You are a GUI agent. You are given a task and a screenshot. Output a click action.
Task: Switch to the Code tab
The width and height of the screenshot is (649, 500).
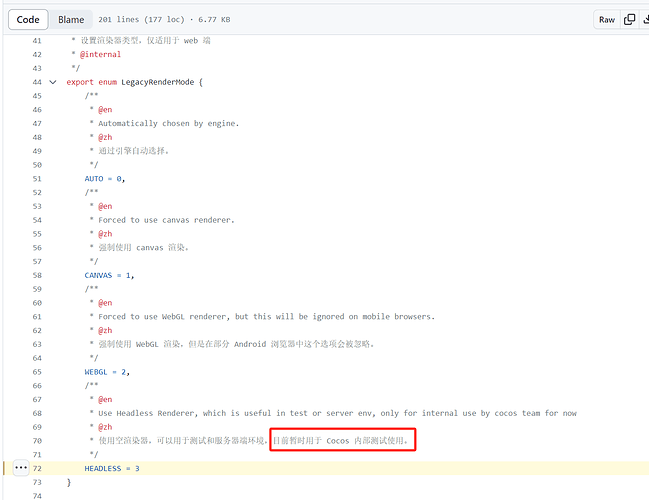[x=28, y=19]
